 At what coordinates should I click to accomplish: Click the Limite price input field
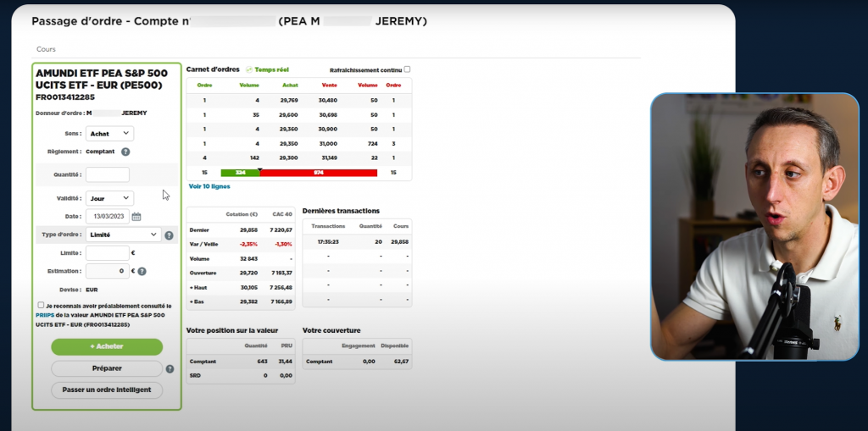pyautogui.click(x=108, y=253)
